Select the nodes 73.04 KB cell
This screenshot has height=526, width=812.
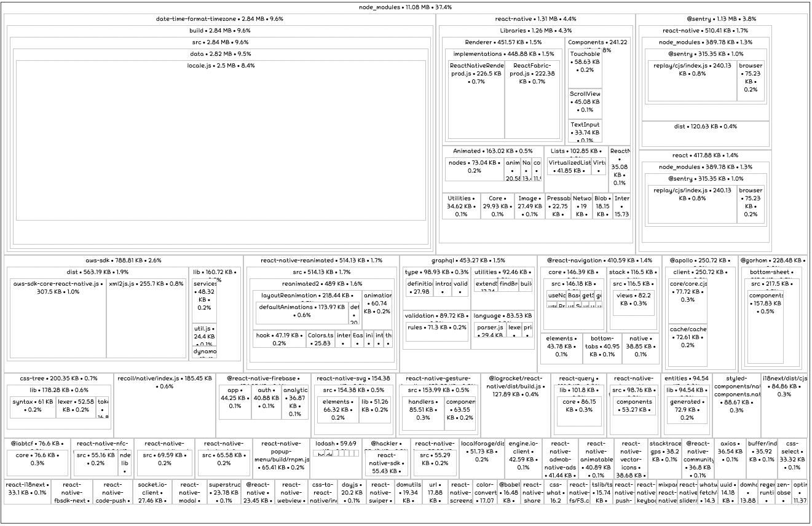[474, 169]
